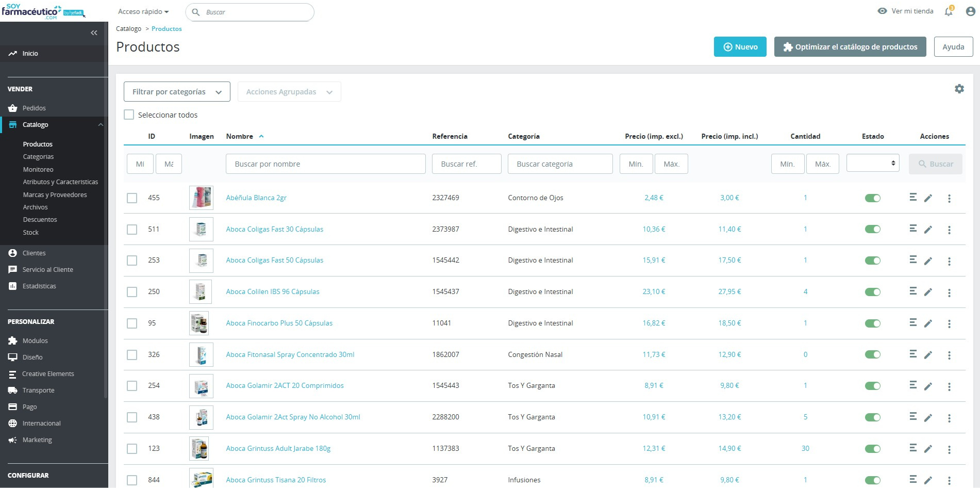Collapse the Catalogo menu section

coord(101,124)
